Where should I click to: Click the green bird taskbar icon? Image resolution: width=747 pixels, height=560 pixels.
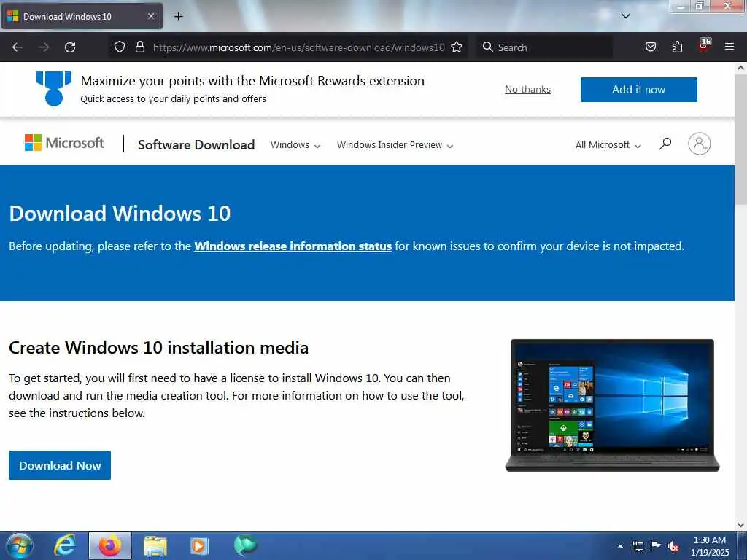click(245, 545)
